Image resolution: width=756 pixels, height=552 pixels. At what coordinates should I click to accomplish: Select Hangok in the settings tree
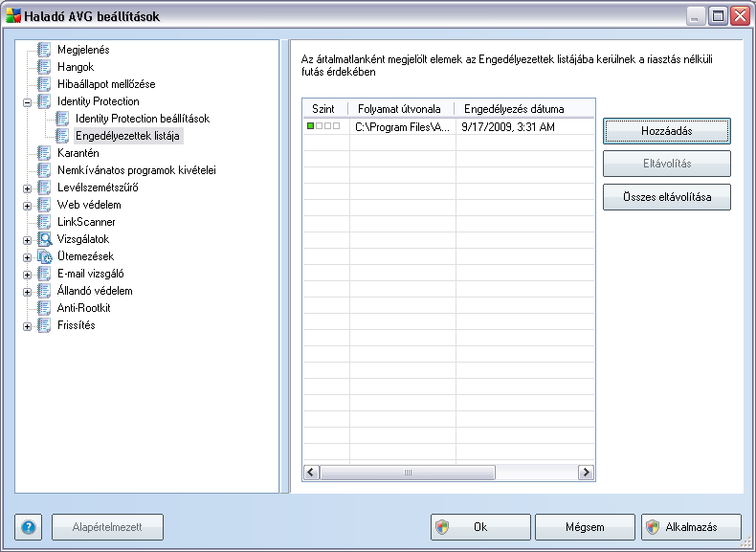click(76, 67)
